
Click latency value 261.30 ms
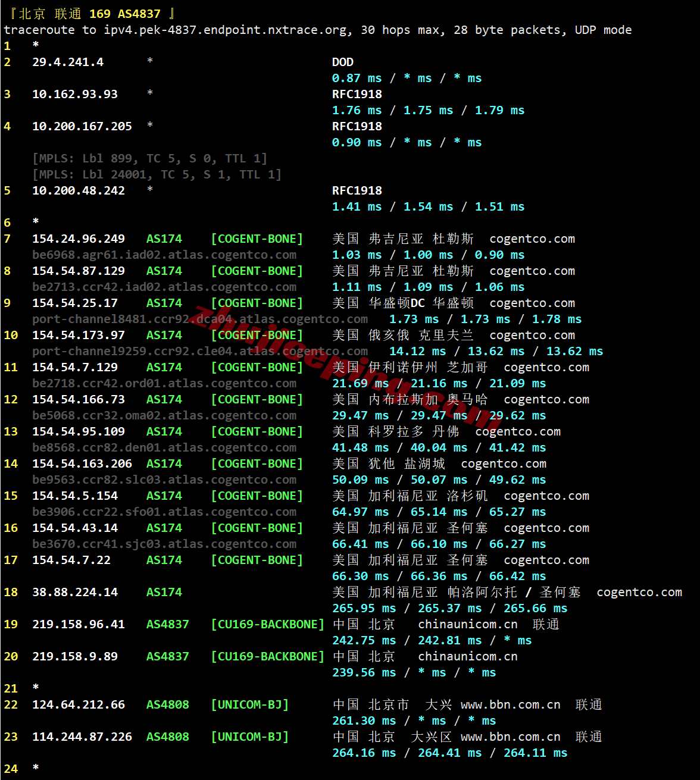click(364, 721)
